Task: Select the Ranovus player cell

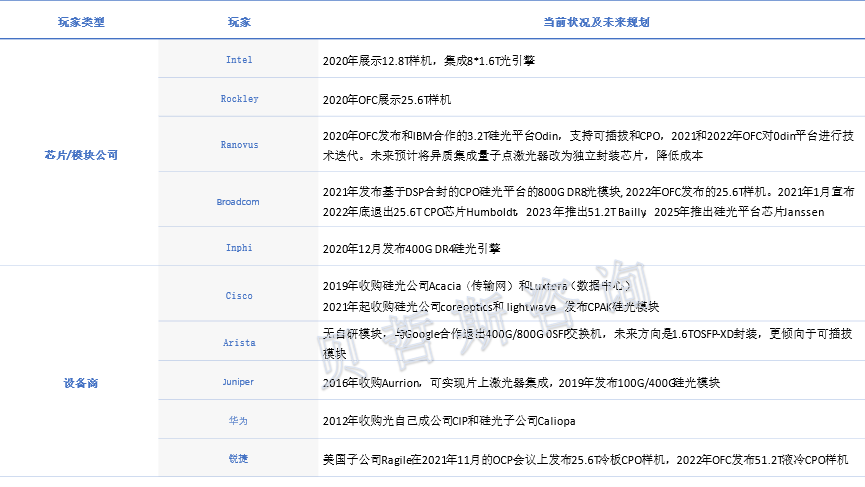Action: [x=239, y=145]
